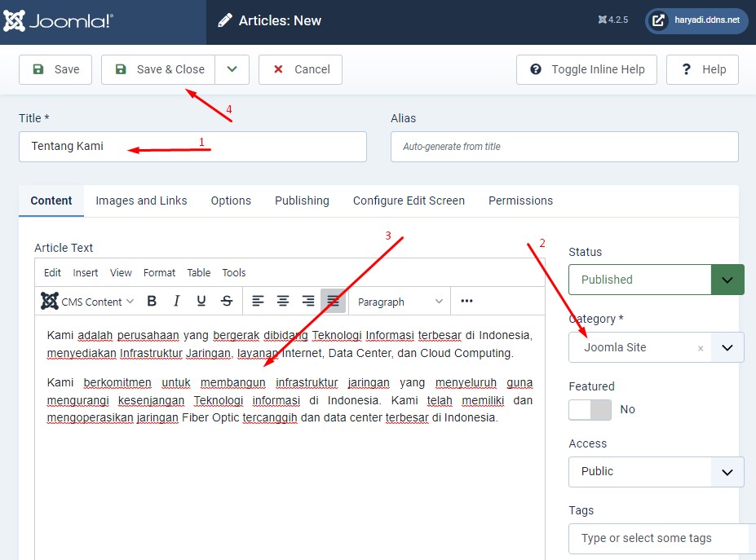
Task: Center align the article text
Action: point(283,302)
